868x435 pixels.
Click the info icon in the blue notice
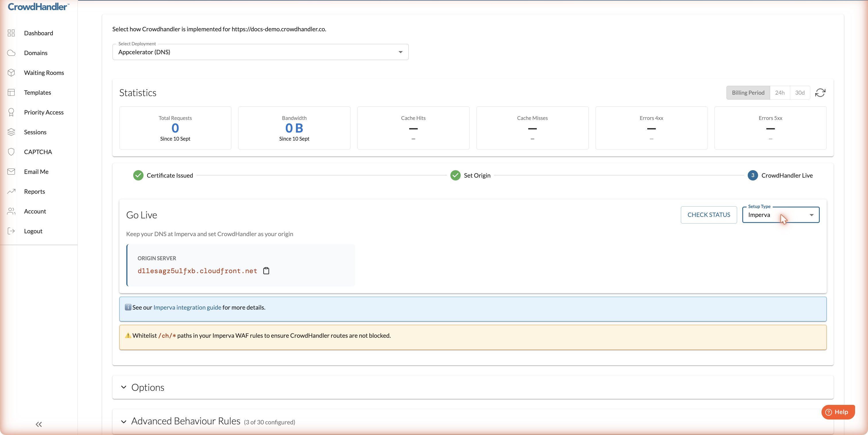128,307
